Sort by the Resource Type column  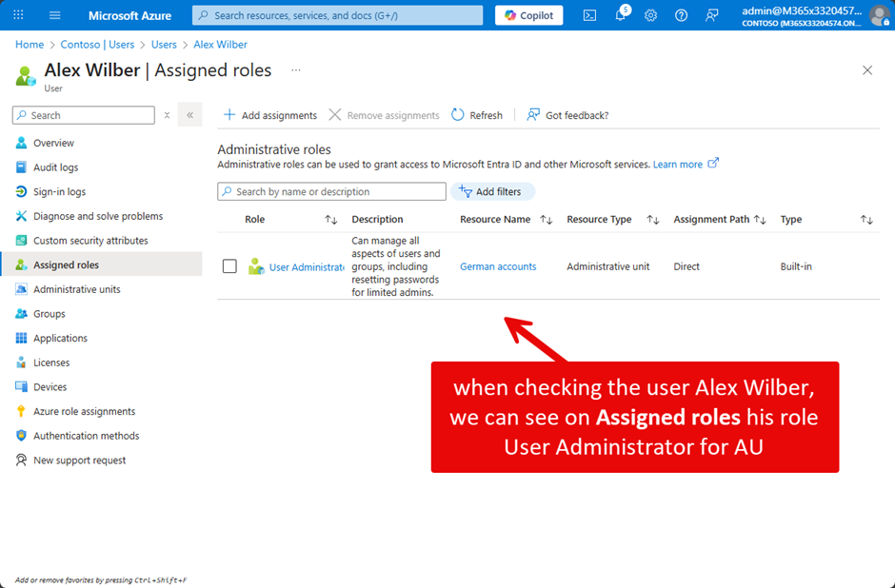click(x=653, y=220)
